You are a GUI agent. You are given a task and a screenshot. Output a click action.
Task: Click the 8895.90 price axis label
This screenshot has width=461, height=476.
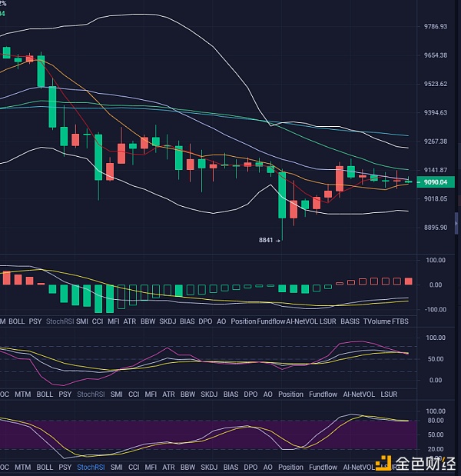pyautogui.click(x=436, y=228)
